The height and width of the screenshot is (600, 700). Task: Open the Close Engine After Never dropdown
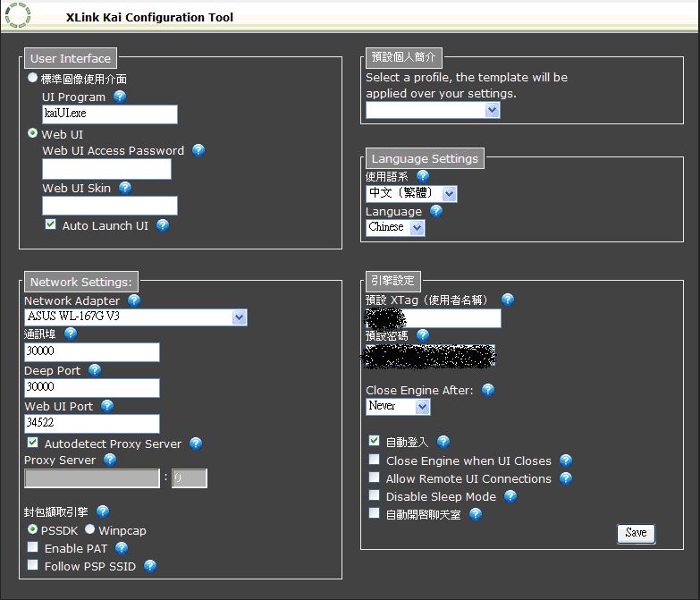pos(398,407)
